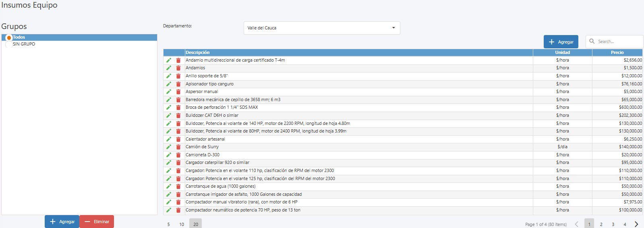Delete Calentador artesanal entry

[178, 139]
